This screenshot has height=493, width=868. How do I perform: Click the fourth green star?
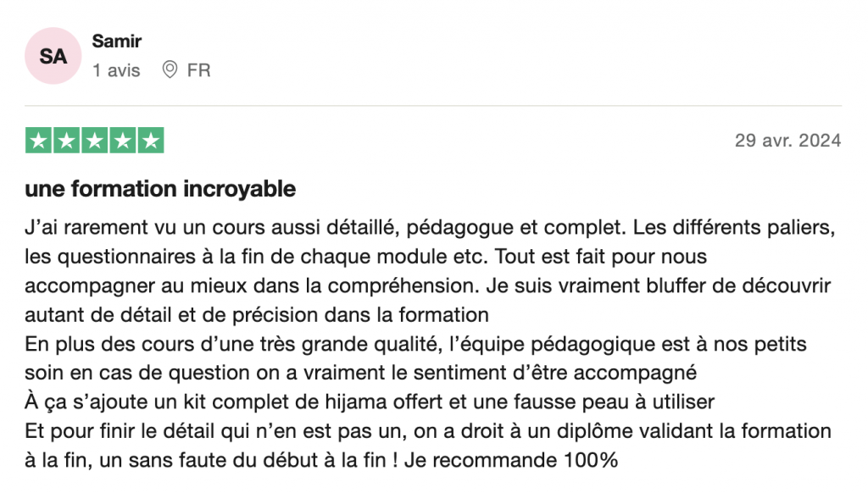(x=122, y=141)
